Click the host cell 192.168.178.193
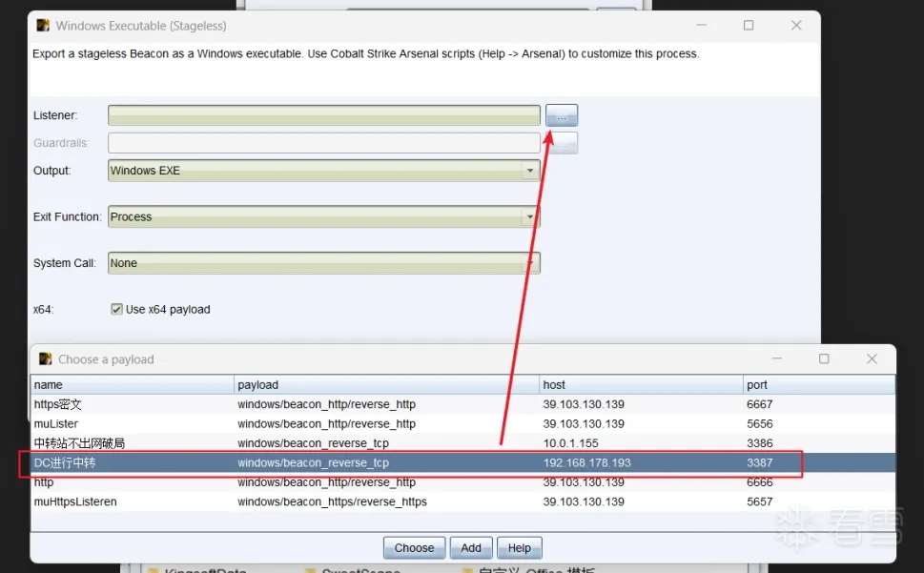Viewport: 924px width, 573px height. point(587,462)
